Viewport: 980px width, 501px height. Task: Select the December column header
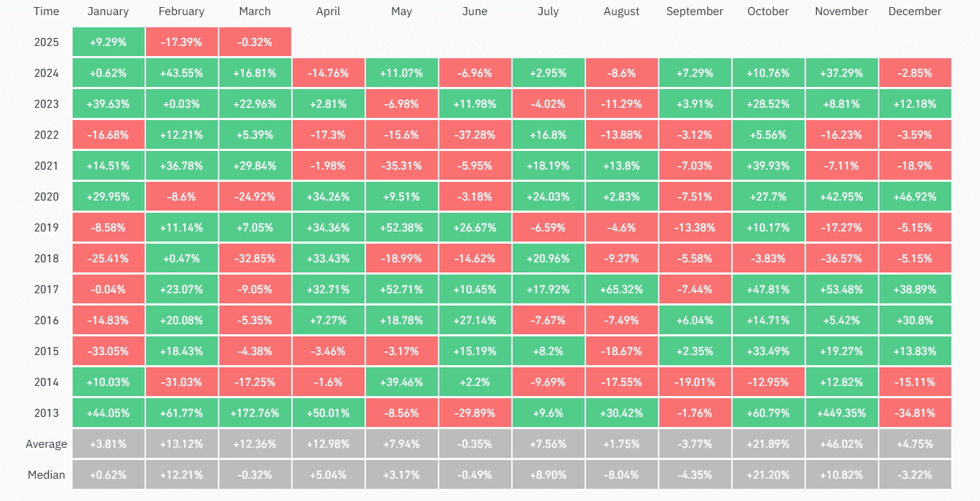915,12
